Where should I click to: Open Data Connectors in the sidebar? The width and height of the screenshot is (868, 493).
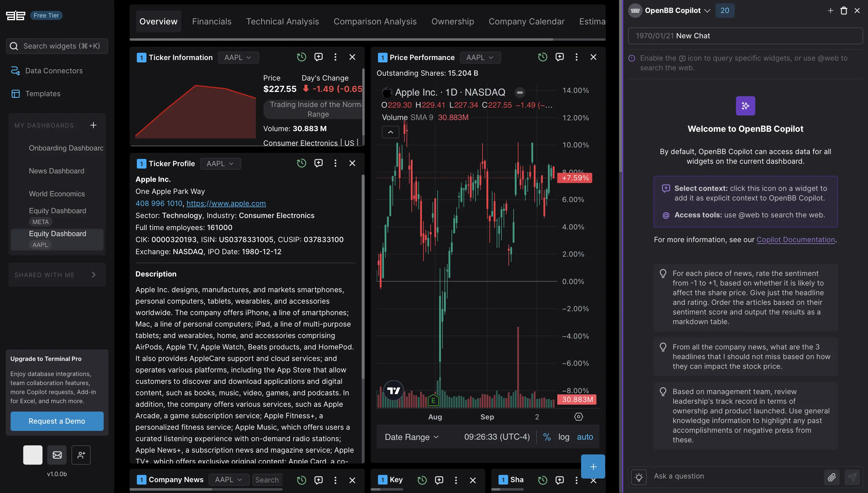click(x=47, y=71)
